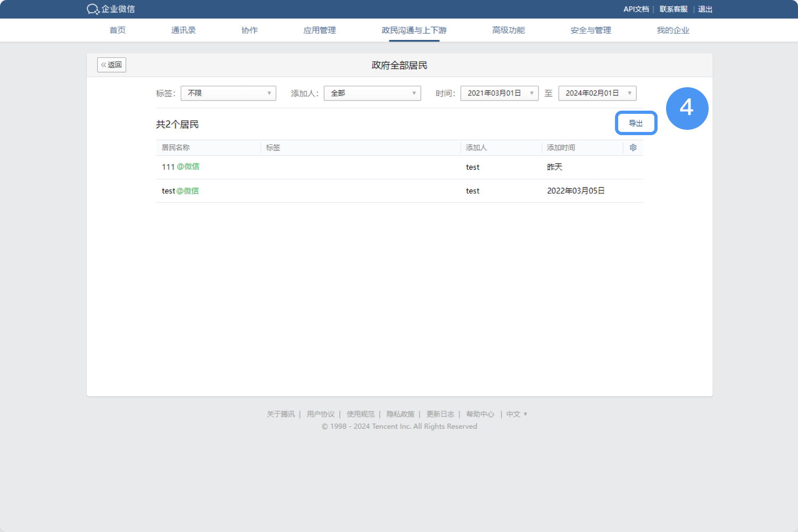Switch to the 应用管理 tab
Screen dimensions: 798x532
point(319,30)
